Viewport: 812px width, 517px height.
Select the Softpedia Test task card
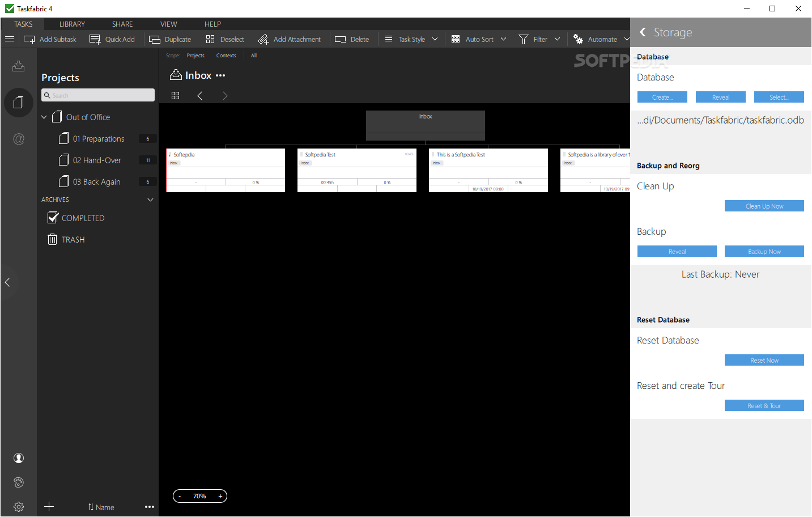[x=357, y=170]
